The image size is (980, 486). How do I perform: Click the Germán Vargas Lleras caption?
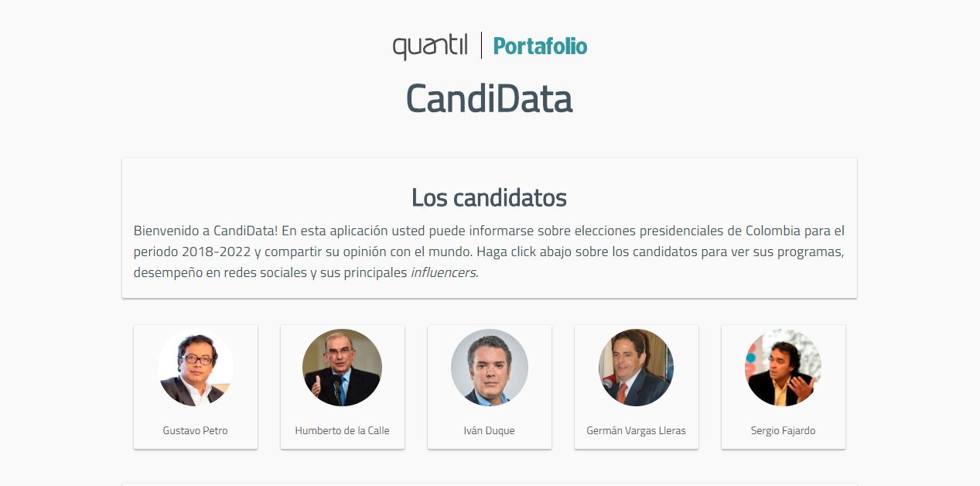coord(636,430)
